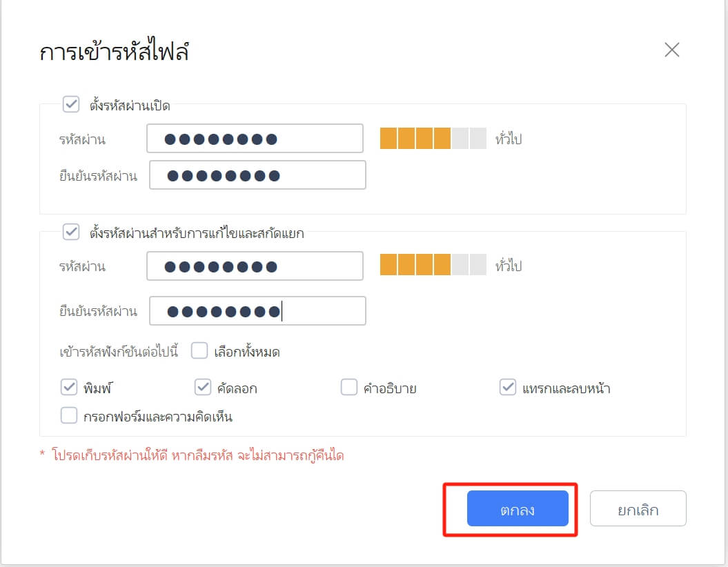
Task: Click the first รหัสผ่าน password field
Action: (x=255, y=139)
